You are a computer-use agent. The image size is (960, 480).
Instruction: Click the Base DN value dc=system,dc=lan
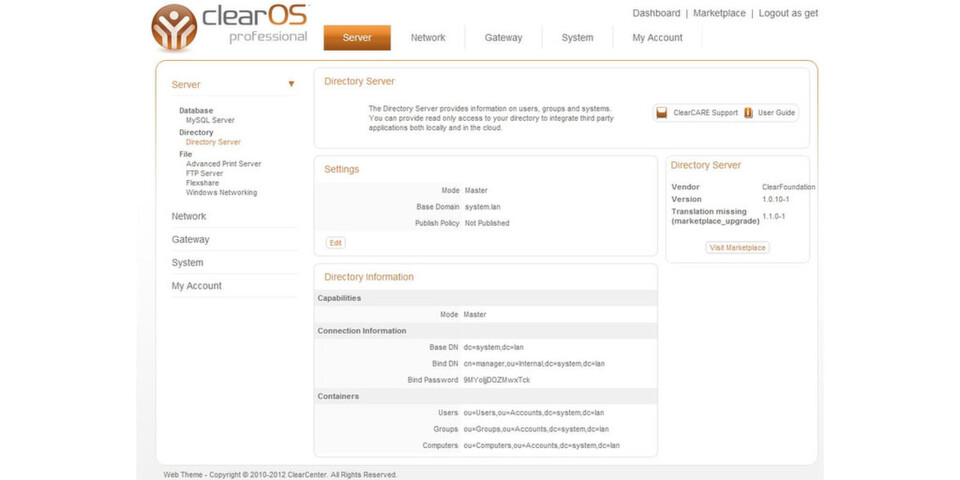coord(493,347)
